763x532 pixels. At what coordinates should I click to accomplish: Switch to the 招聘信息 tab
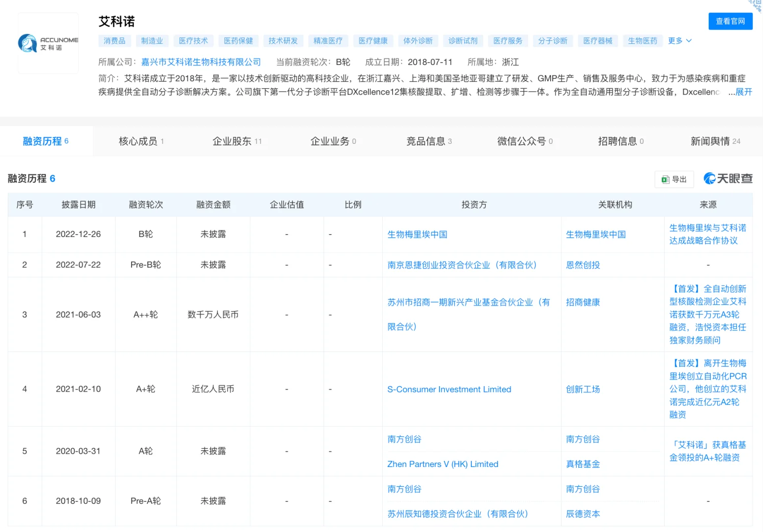click(621, 141)
